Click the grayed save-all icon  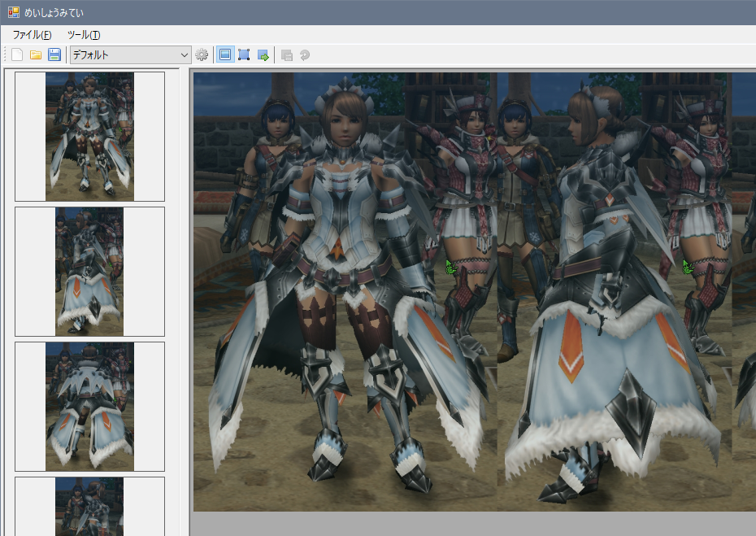tap(287, 55)
